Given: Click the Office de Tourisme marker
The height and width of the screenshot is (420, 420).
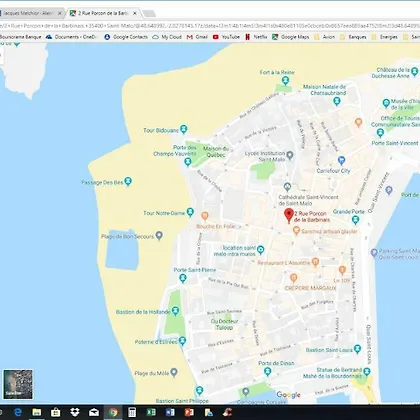Looking at the screenshot, I should tap(380, 133).
